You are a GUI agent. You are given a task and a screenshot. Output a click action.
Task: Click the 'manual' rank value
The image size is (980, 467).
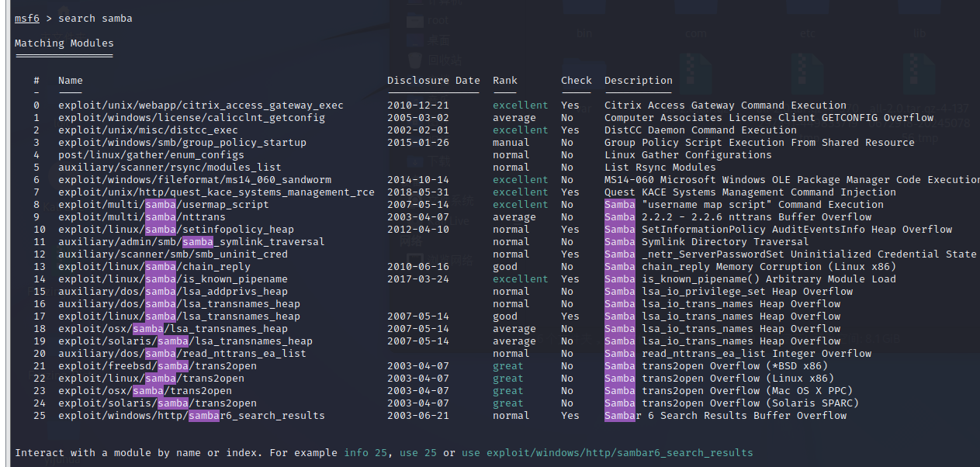point(511,142)
